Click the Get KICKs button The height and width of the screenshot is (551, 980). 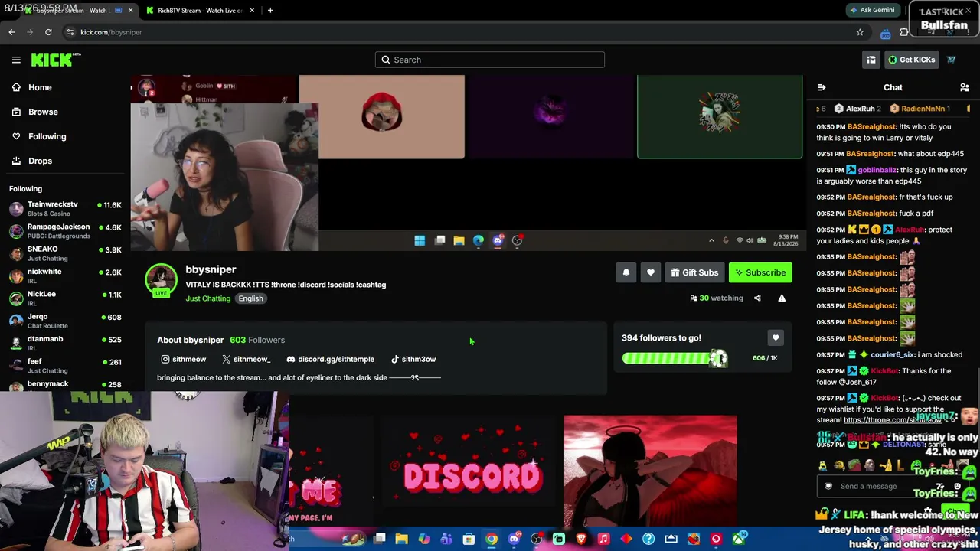911,60
